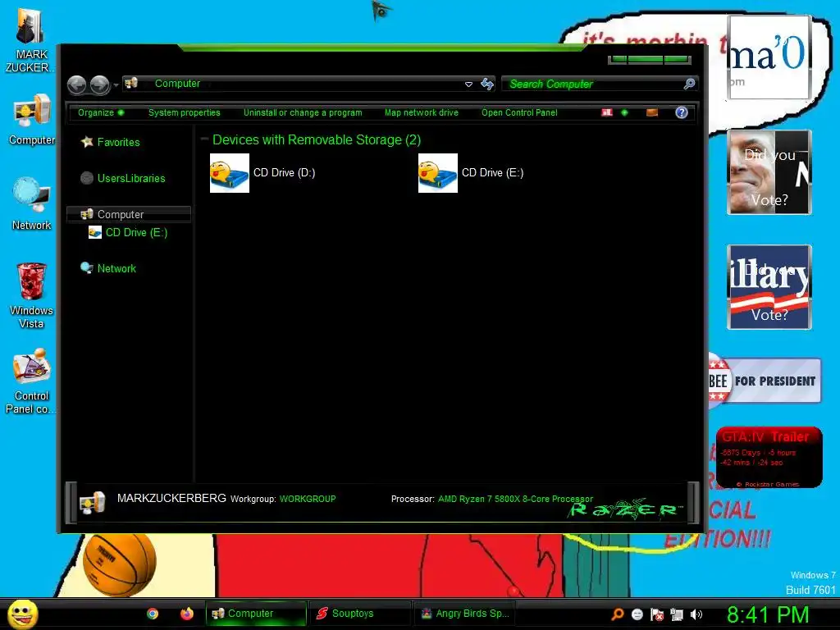Image resolution: width=840 pixels, height=630 pixels.
Task: Select CD Drive (D:) icon
Action: 230,173
